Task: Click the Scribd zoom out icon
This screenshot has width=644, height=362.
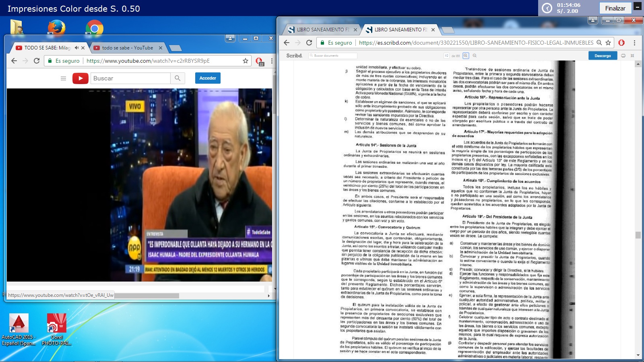Action: 475,56
